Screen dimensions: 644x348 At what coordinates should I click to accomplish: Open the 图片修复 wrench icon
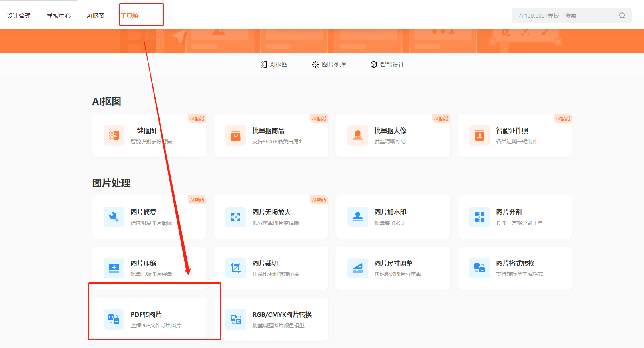[x=114, y=217]
